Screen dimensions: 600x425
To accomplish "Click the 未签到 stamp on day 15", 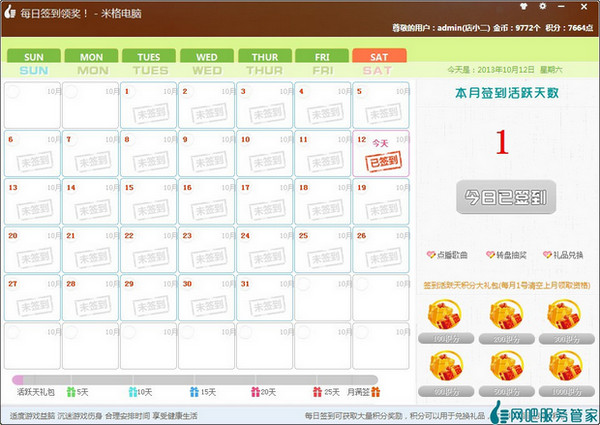I will (151, 210).
